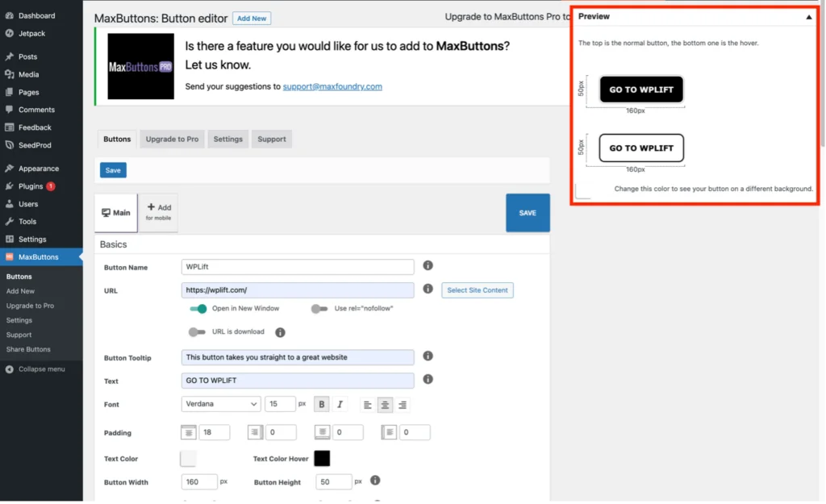
Task: Click the large blue SAVE button
Action: (528, 213)
